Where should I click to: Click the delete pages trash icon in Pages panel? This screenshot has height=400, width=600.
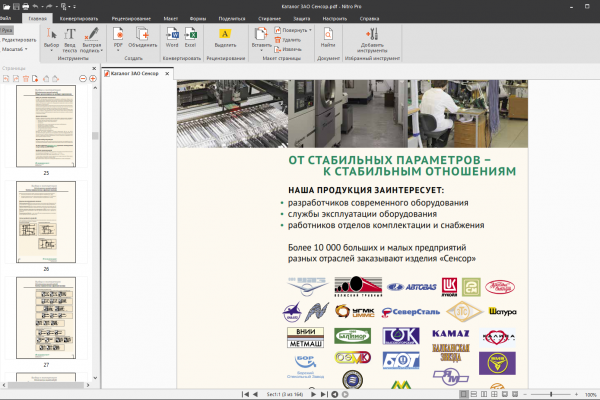[x=26, y=78]
